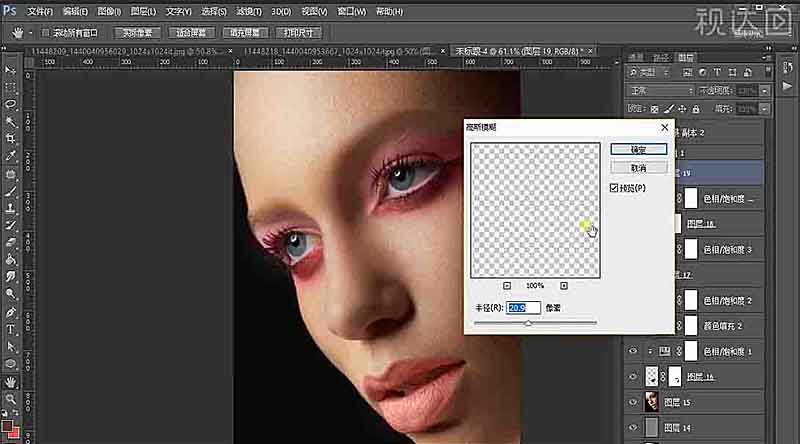Select the Lasso tool
800x444 pixels.
pos(10,104)
